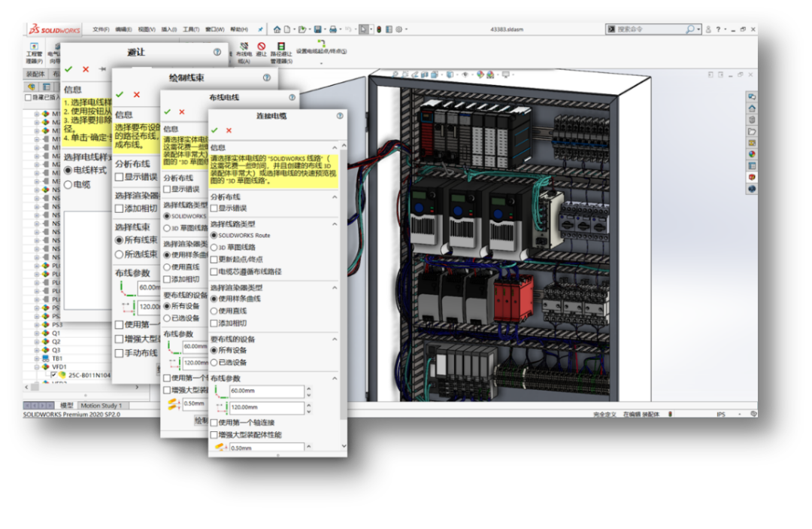Click 设置电缆起点/终点 toolbar icon
Screen dimensions: 812x529
point(321,47)
